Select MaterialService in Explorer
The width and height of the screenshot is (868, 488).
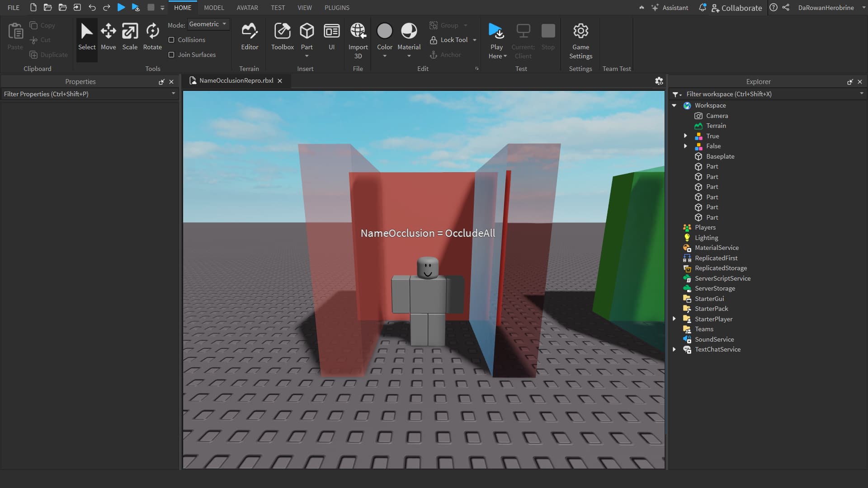(717, 248)
